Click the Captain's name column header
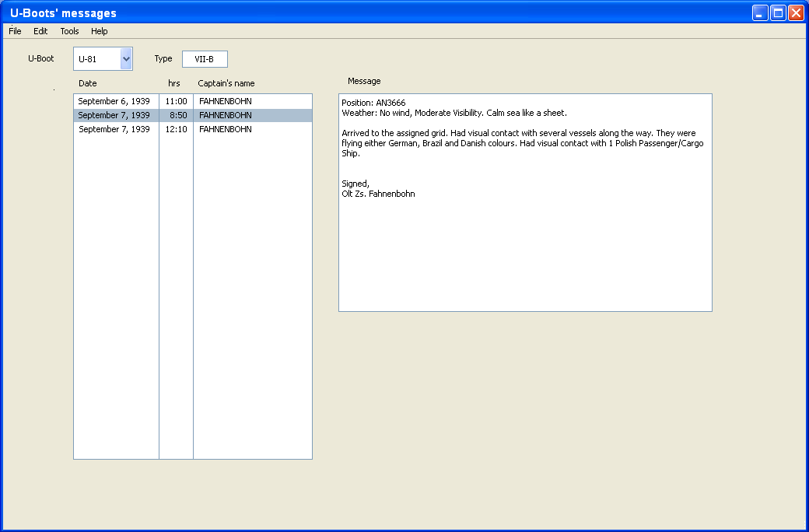The width and height of the screenshot is (809, 532). pyautogui.click(x=226, y=83)
